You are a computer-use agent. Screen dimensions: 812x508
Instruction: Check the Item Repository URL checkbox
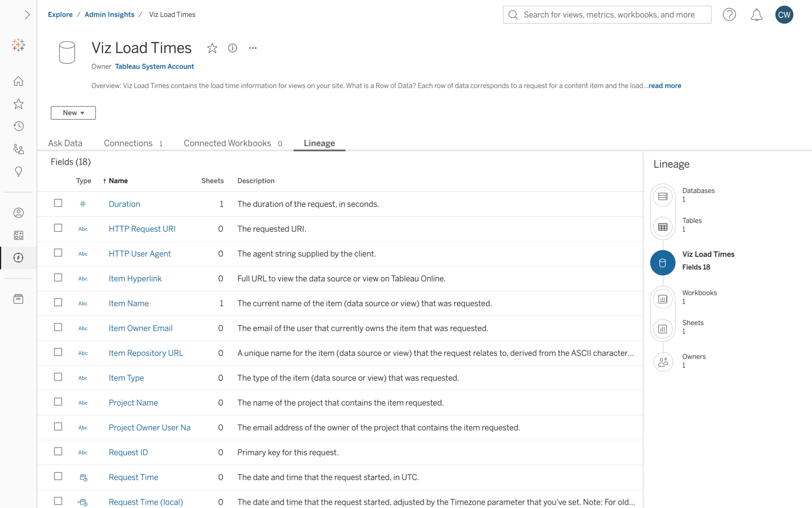pos(58,352)
